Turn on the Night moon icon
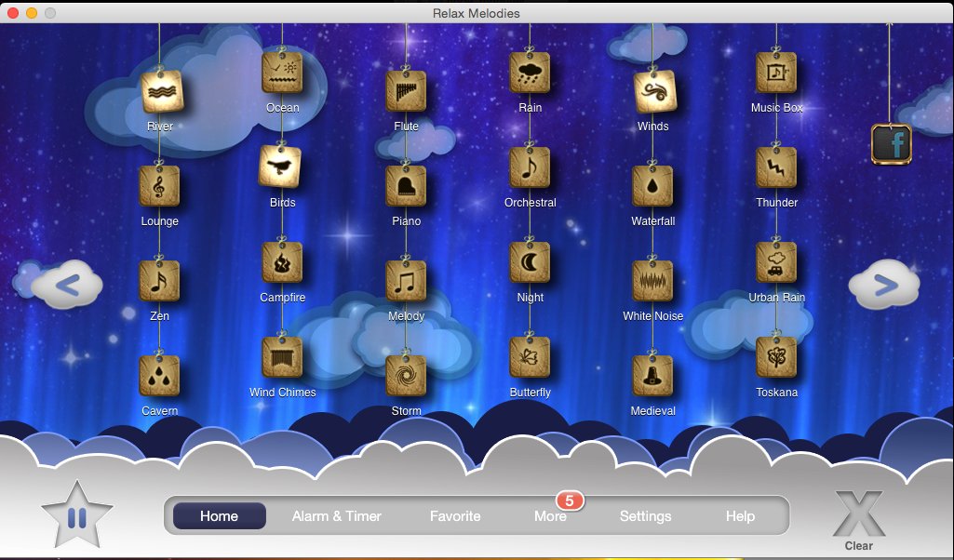This screenshot has height=560, width=954. tap(530, 262)
